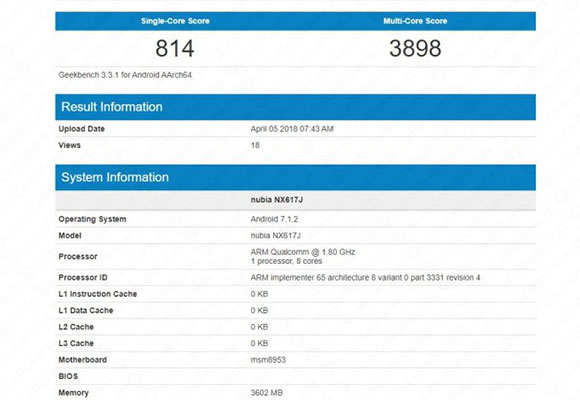Image resolution: width=580 pixels, height=400 pixels.
Task: Click the L1 Instruction Cache label
Action: (98, 294)
